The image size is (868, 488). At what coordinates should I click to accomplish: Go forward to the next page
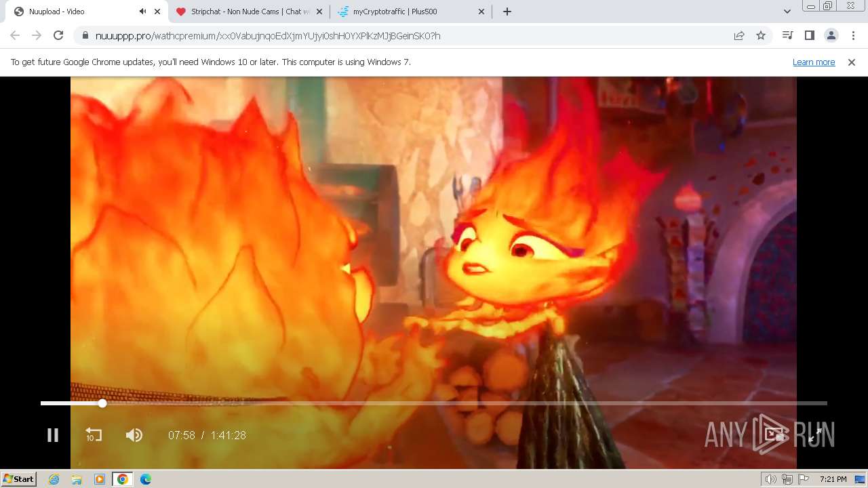click(37, 35)
